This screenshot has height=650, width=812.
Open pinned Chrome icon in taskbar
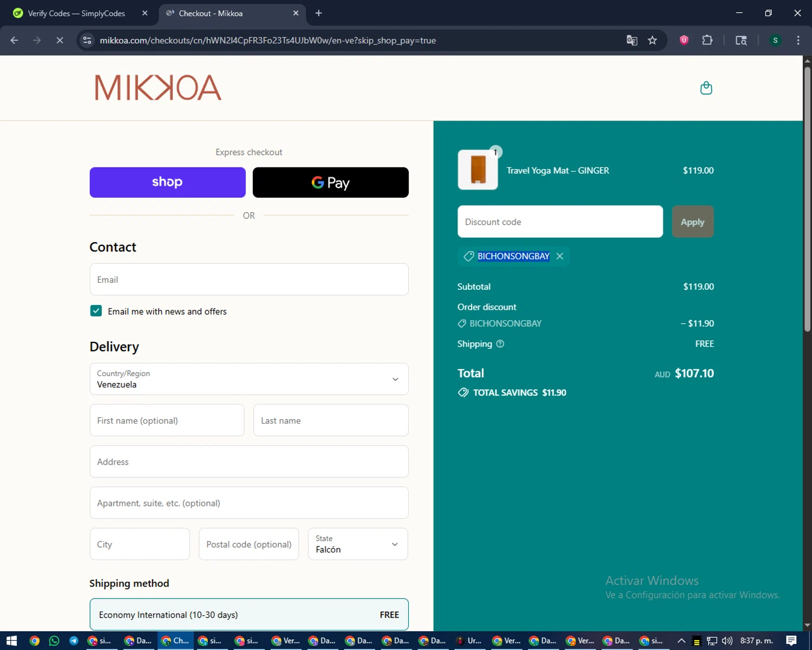pyautogui.click(x=35, y=641)
